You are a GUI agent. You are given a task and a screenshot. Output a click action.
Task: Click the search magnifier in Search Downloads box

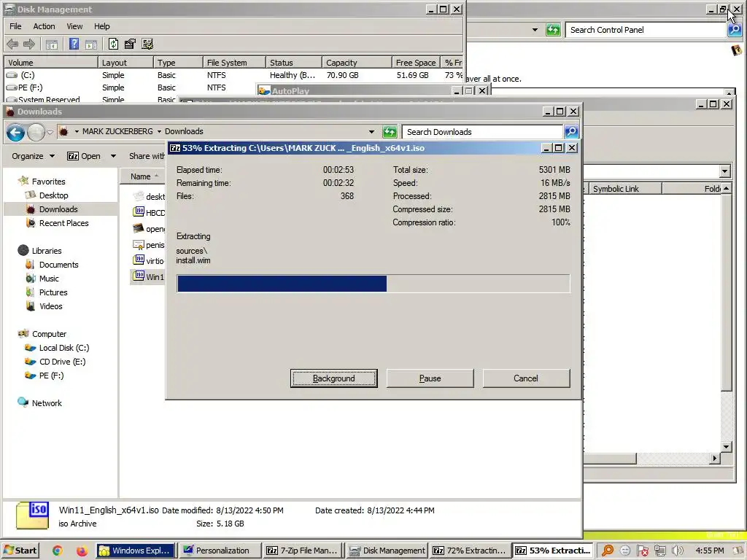point(571,131)
